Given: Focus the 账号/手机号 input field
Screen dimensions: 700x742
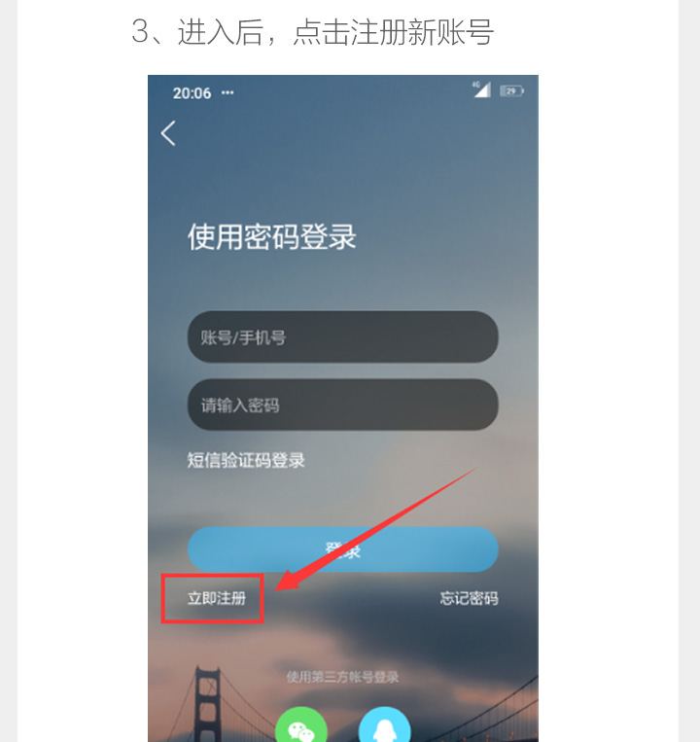Looking at the screenshot, I should click(x=343, y=336).
